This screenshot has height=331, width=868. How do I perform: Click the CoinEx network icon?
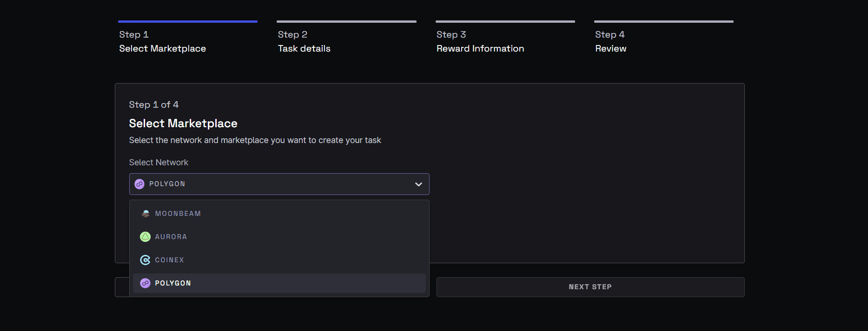tap(146, 260)
